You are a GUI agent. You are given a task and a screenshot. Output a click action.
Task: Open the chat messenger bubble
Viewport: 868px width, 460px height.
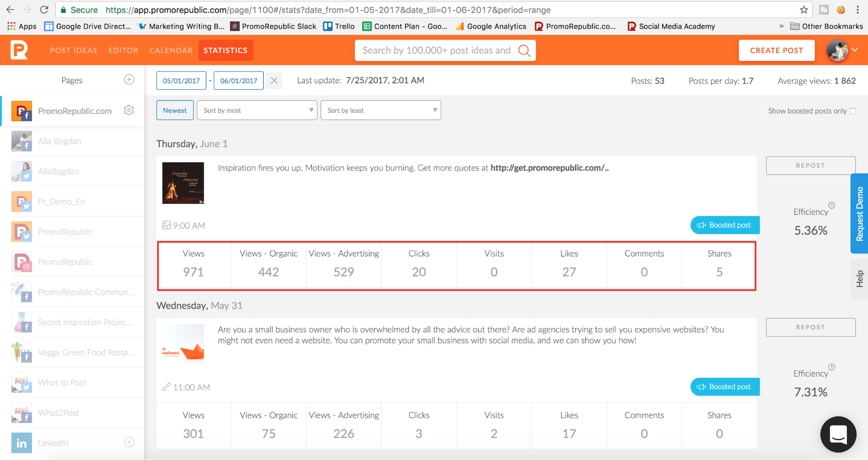(838, 434)
